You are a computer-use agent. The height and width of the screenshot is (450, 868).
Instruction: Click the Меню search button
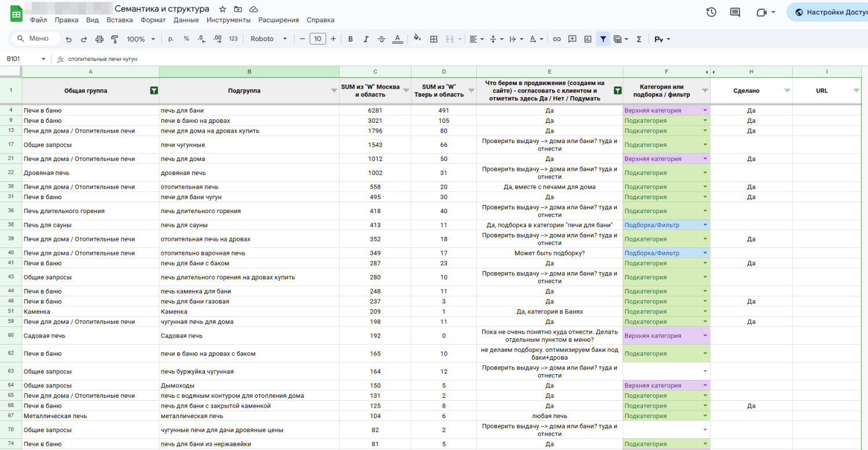(x=35, y=39)
